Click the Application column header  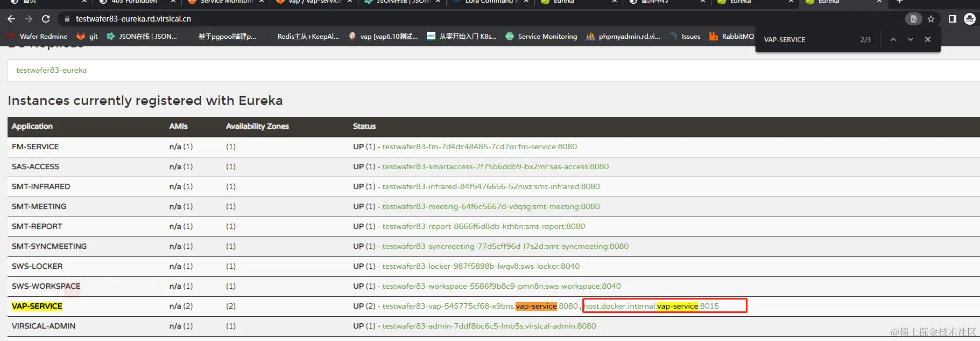32,126
